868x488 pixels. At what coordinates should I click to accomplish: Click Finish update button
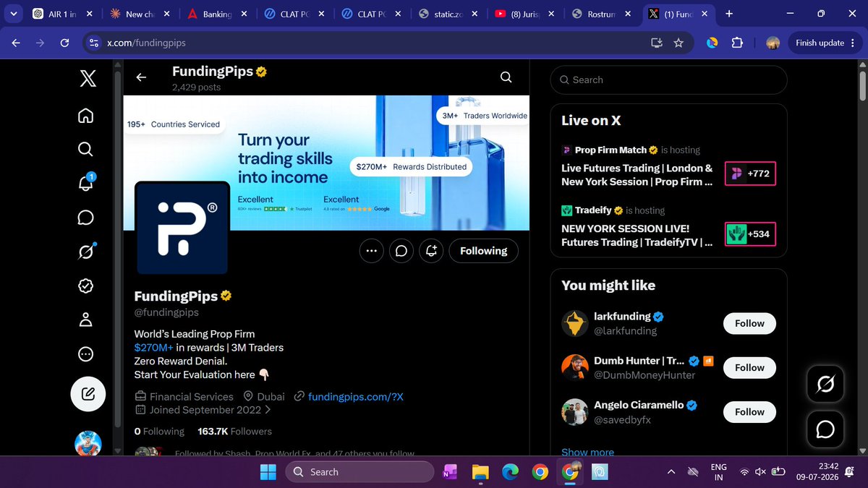click(x=820, y=43)
